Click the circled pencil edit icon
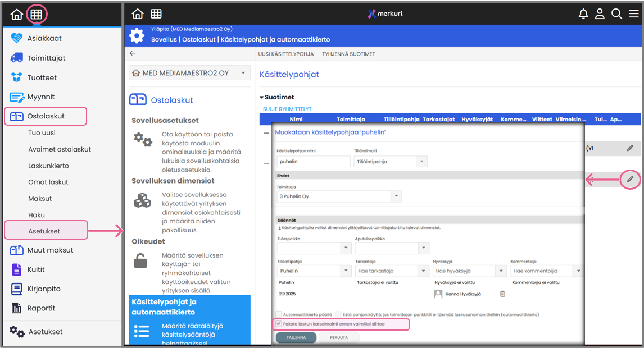The width and height of the screenshot is (644, 348). pyautogui.click(x=630, y=180)
